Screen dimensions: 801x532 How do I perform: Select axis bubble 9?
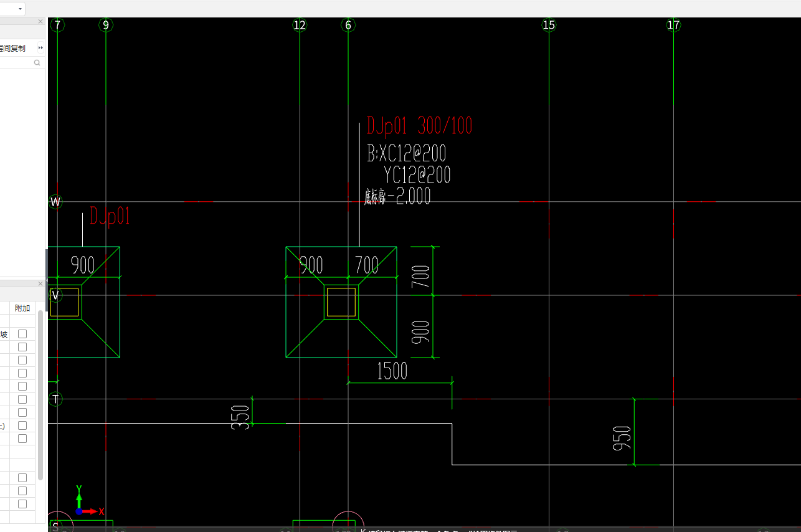click(x=106, y=25)
